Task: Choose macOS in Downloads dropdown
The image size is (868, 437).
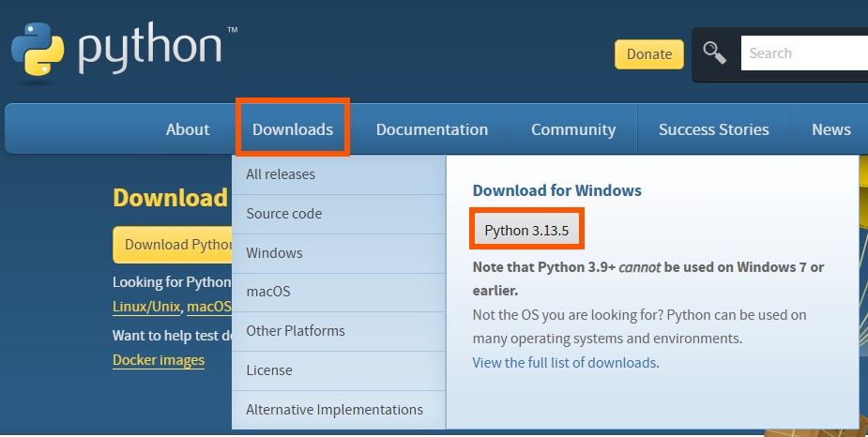Action: pyautogui.click(x=339, y=292)
